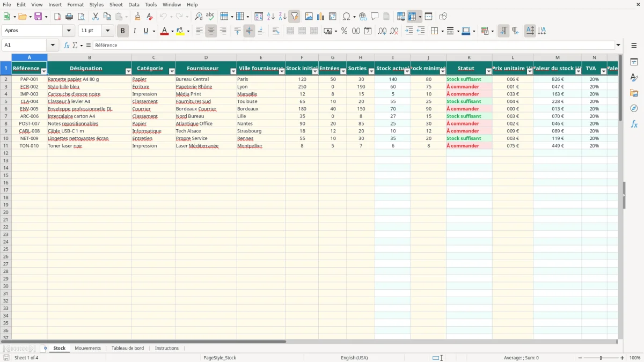Open the Fournisseur column filter dropdown
Screen dimensions: 644x362
tap(233, 71)
